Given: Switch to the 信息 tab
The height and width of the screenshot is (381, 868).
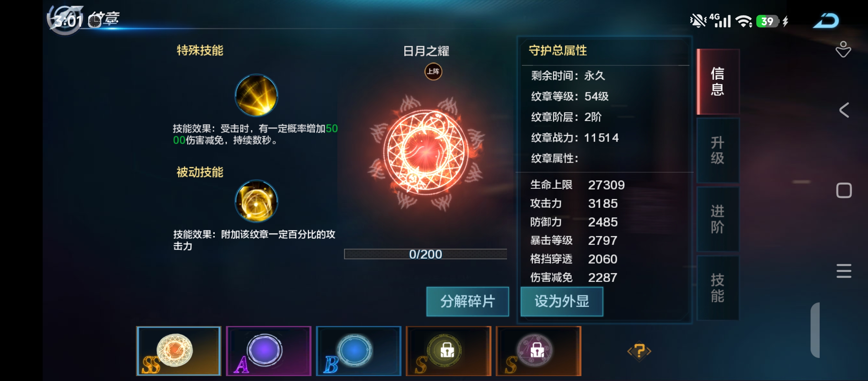Looking at the screenshot, I should click(x=718, y=81).
